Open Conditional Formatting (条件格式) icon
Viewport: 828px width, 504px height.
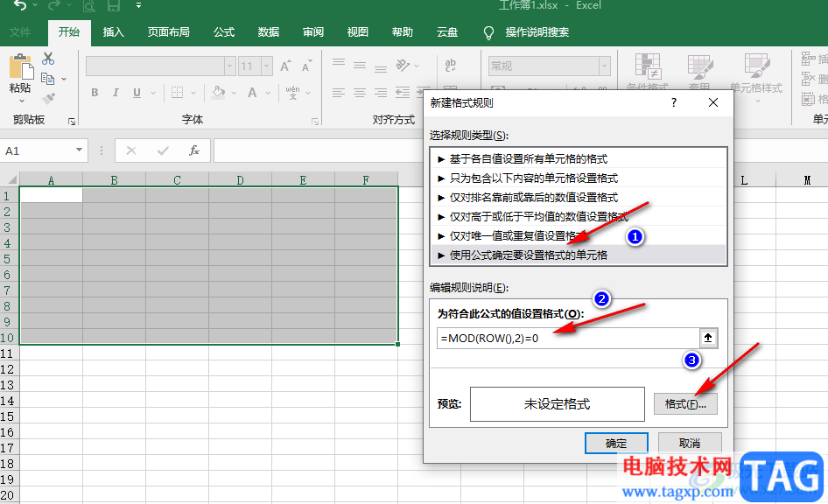tap(648, 66)
